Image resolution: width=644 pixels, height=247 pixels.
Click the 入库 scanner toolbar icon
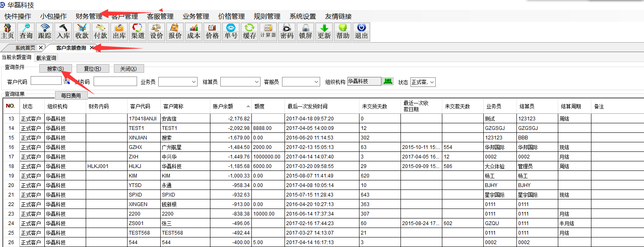(x=63, y=31)
